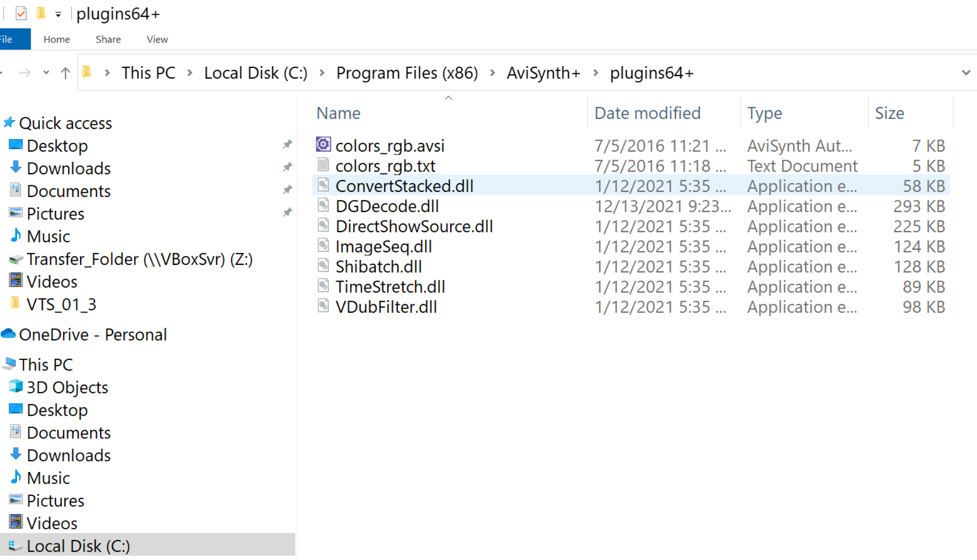
Task: Click the Videos film icon under This PC
Action: (x=16, y=522)
